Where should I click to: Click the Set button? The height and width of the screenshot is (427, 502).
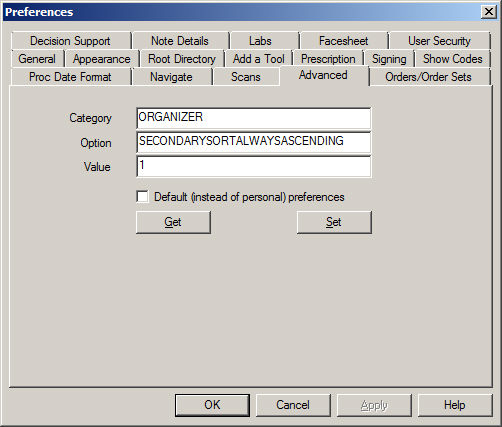(x=334, y=222)
